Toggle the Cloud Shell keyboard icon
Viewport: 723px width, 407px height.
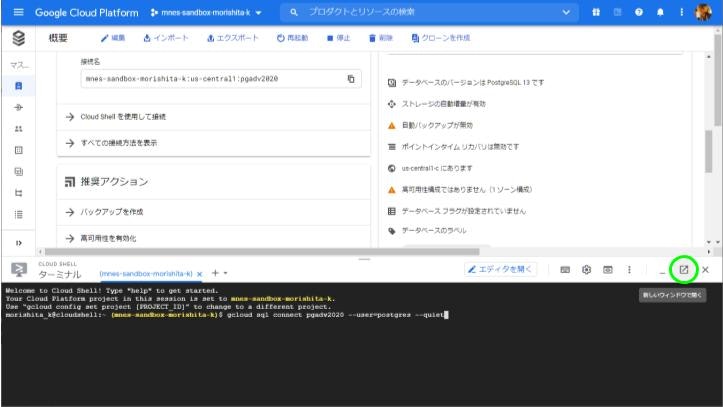pyautogui.click(x=565, y=270)
